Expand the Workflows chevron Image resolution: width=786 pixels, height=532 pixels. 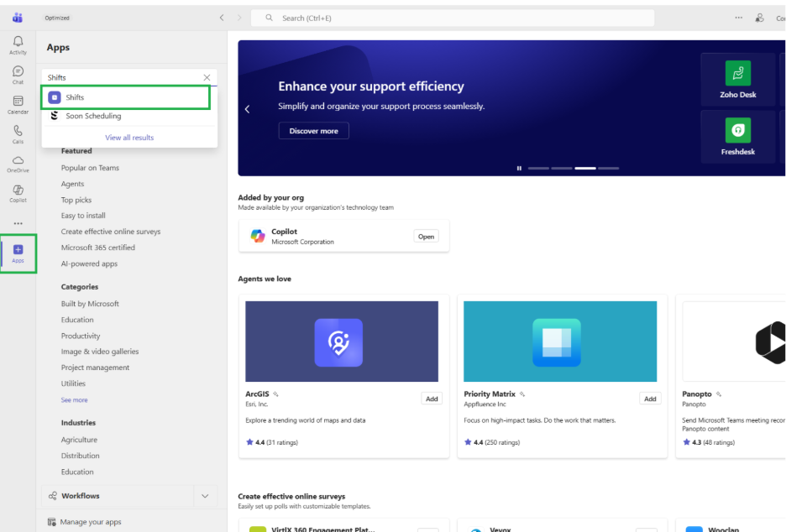click(205, 496)
